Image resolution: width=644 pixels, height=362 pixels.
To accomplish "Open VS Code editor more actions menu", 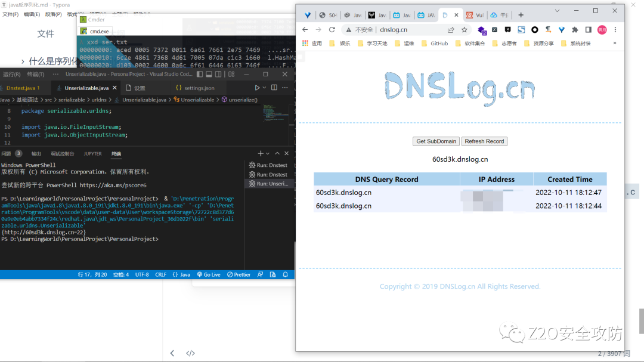I will 285,88.
